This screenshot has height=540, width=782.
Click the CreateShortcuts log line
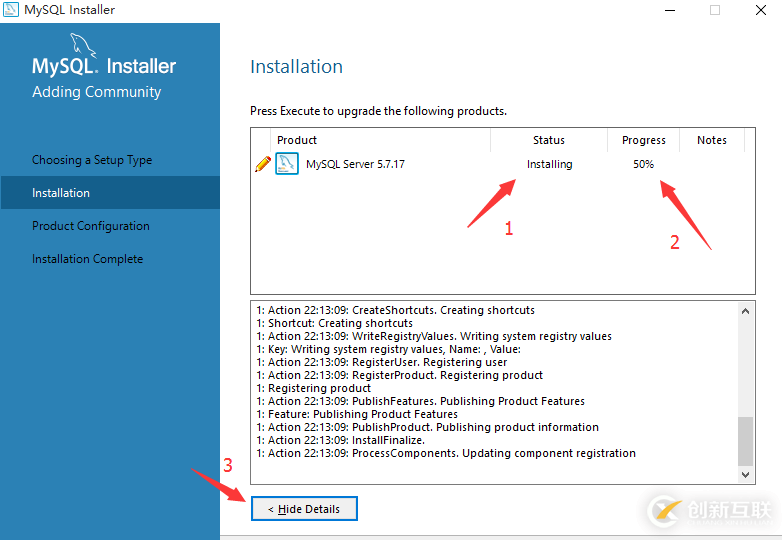(x=395, y=310)
